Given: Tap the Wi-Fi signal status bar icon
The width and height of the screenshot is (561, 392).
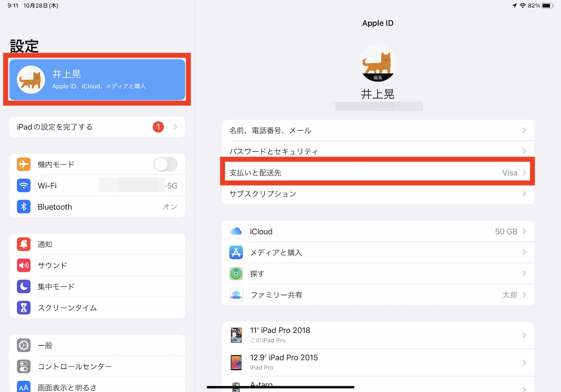Looking at the screenshot, I should coord(522,6).
